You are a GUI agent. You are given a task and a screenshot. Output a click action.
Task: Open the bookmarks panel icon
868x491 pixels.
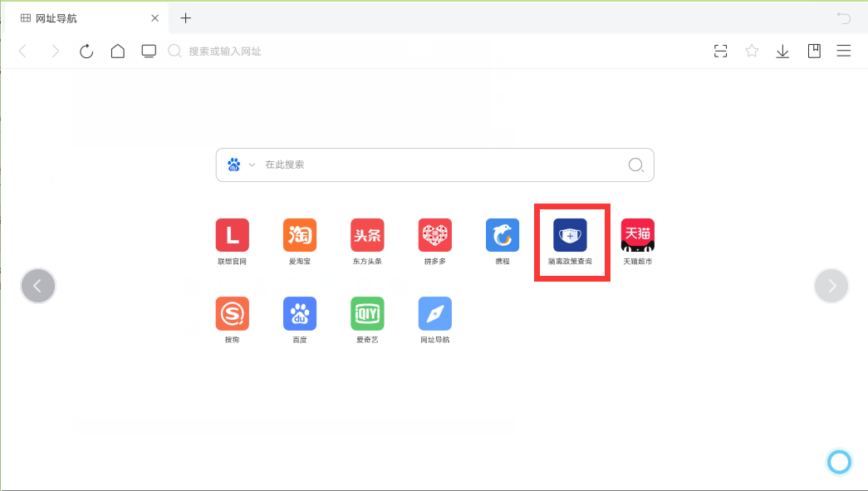pyautogui.click(x=814, y=52)
